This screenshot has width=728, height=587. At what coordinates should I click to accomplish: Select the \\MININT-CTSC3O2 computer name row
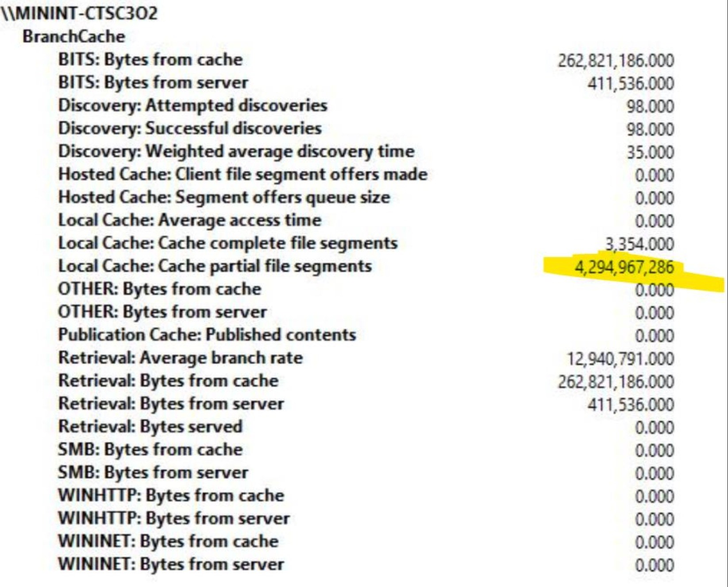tap(80, 13)
